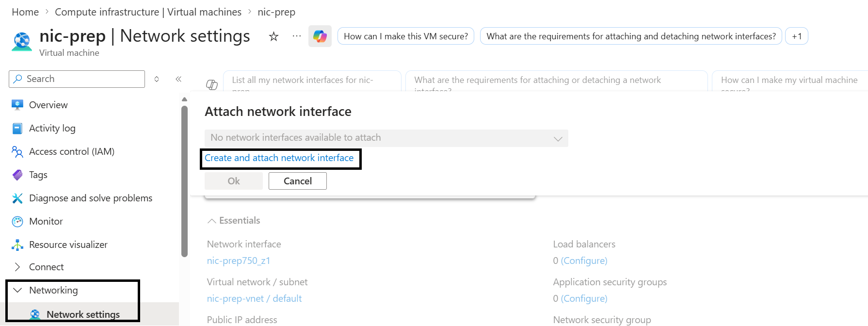Click nic-prep breadcrumb link
868x326 pixels.
tap(276, 12)
